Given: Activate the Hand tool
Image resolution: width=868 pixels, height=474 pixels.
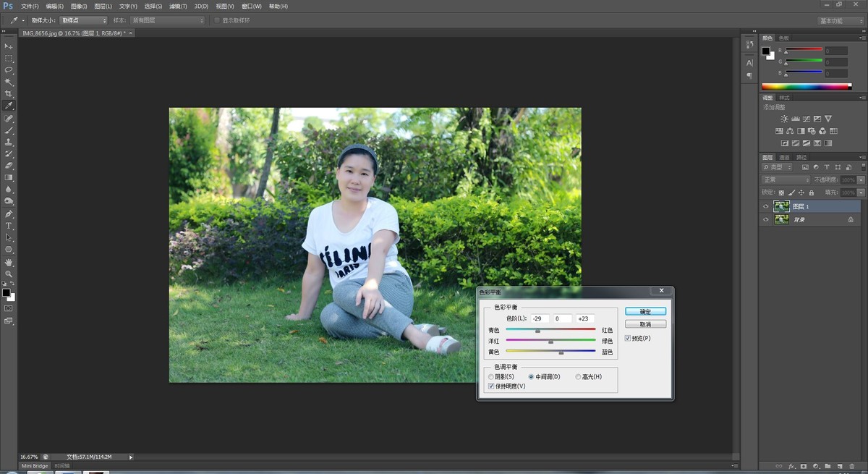Looking at the screenshot, I should click(x=9, y=262).
